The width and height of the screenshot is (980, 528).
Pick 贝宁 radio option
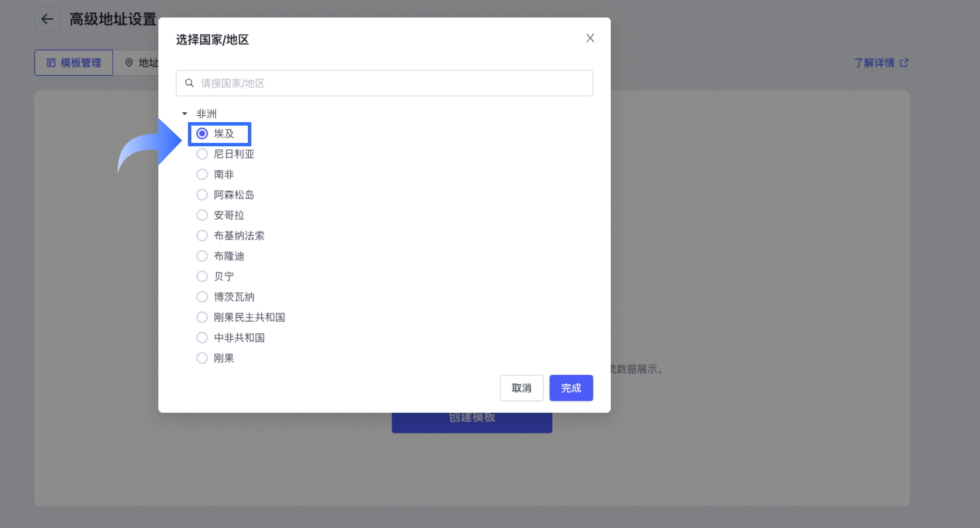[202, 276]
